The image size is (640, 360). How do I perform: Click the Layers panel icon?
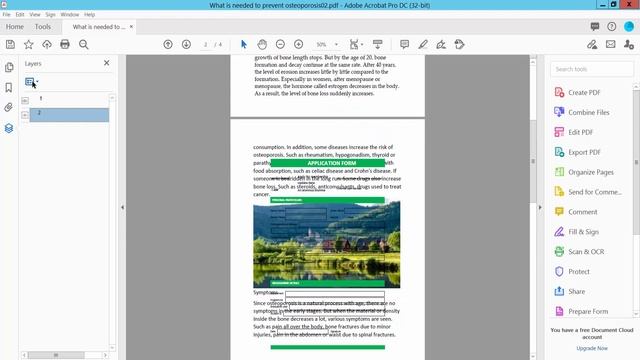point(9,128)
